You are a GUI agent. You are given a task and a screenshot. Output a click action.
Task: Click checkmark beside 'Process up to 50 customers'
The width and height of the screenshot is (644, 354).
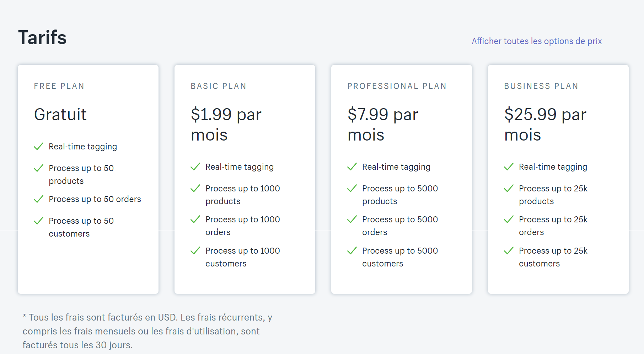pos(38,221)
